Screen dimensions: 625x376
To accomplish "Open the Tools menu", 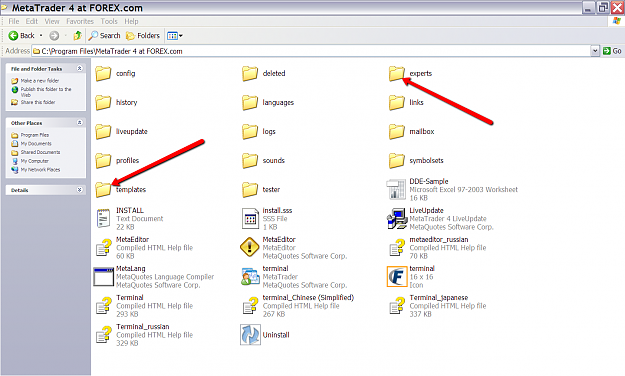I will tap(109, 22).
